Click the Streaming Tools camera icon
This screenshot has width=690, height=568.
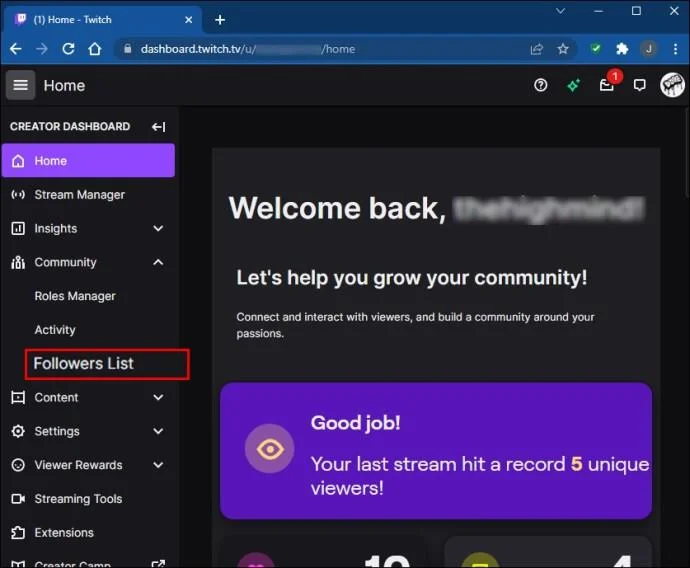point(18,499)
